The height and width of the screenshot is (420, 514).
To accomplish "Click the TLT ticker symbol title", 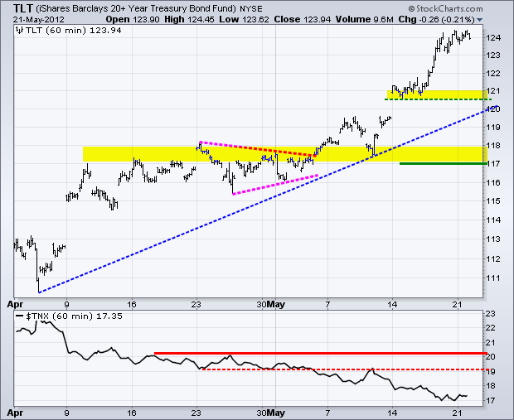I will point(22,7).
